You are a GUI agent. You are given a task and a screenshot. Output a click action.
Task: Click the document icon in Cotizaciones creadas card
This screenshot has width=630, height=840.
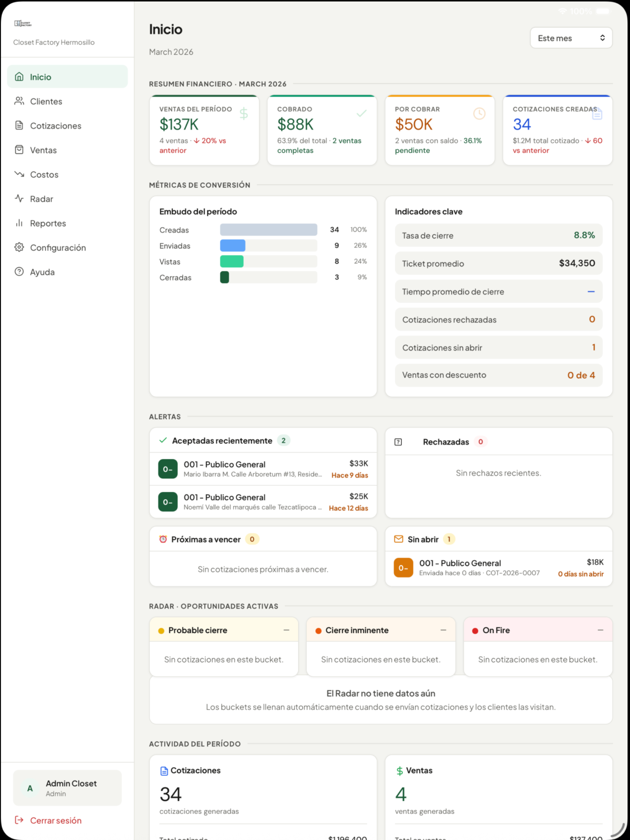597,113
